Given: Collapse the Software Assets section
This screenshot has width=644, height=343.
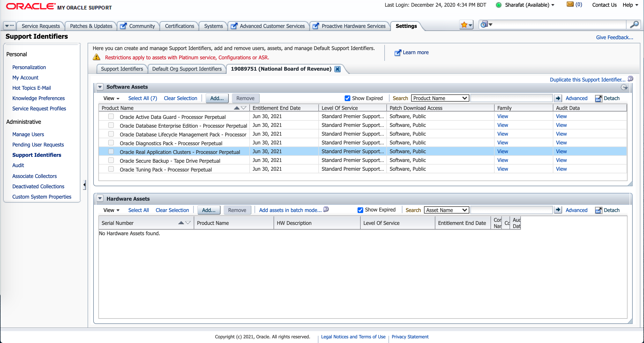Looking at the screenshot, I should [100, 87].
